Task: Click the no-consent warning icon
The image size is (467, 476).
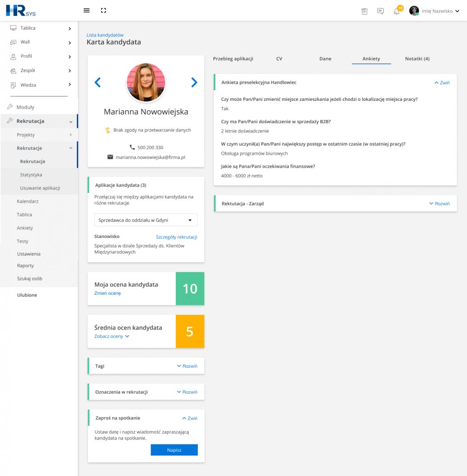Action: pyautogui.click(x=107, y=130)
